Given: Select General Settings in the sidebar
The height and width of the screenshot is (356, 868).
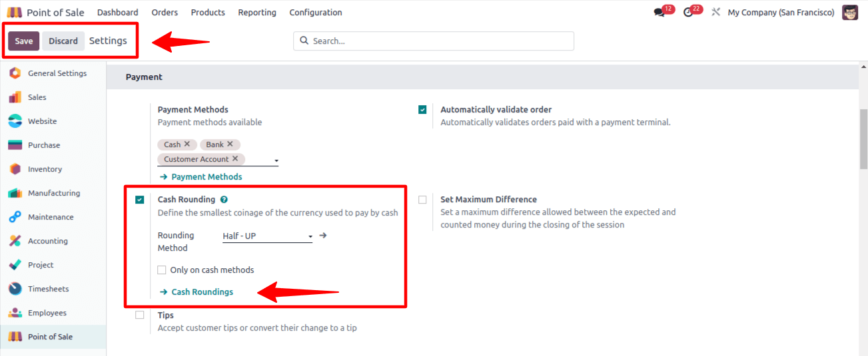Looking at the screenshot, I should pyautogui.click(x=53, y=73).
